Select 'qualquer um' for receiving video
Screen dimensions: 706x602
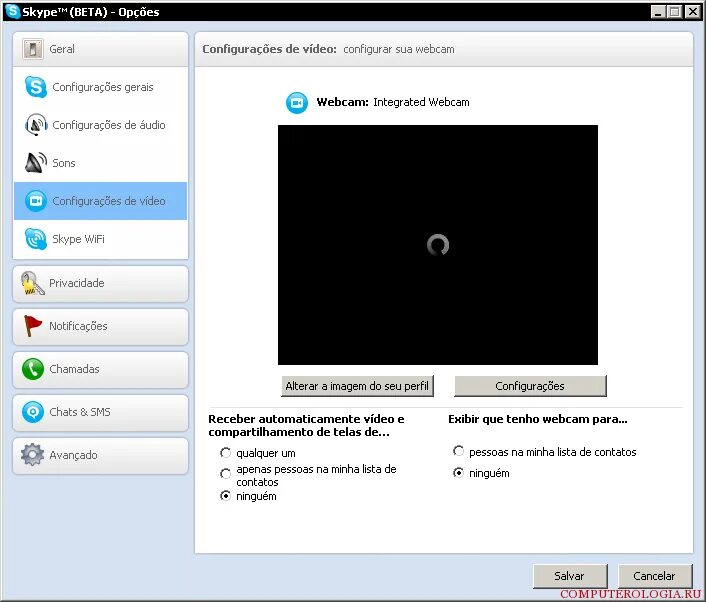[225, 453]
